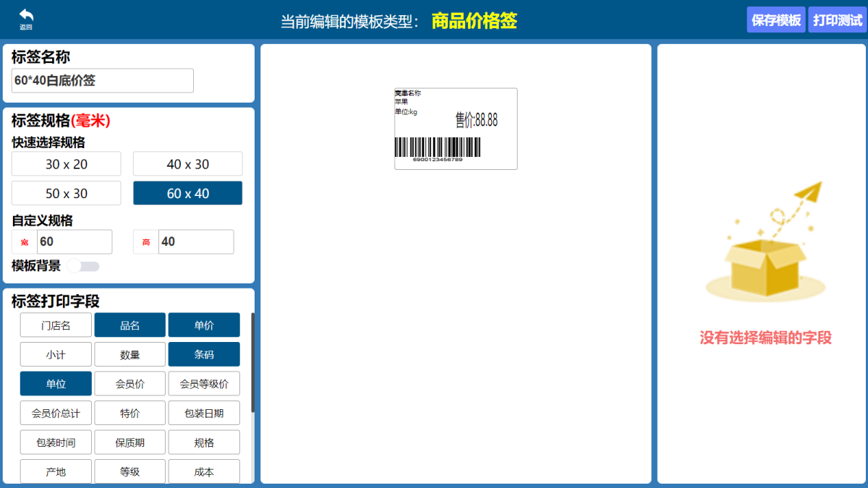Select the 会员价 print field

tap(129, 383)
